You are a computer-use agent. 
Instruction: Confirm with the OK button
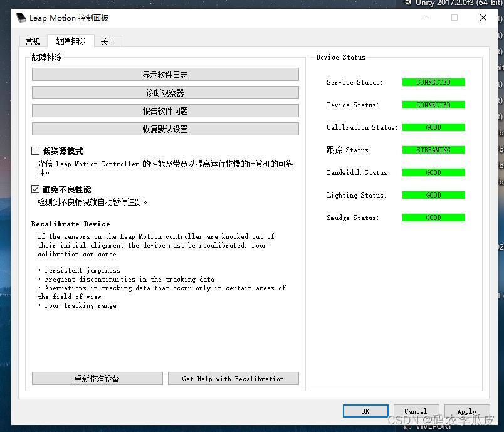click(365, 411)
